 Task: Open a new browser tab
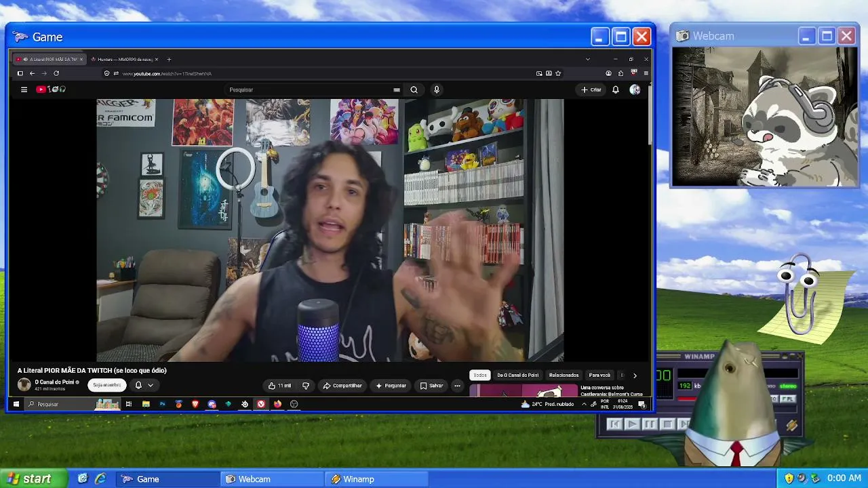click(x=169, y=60)
